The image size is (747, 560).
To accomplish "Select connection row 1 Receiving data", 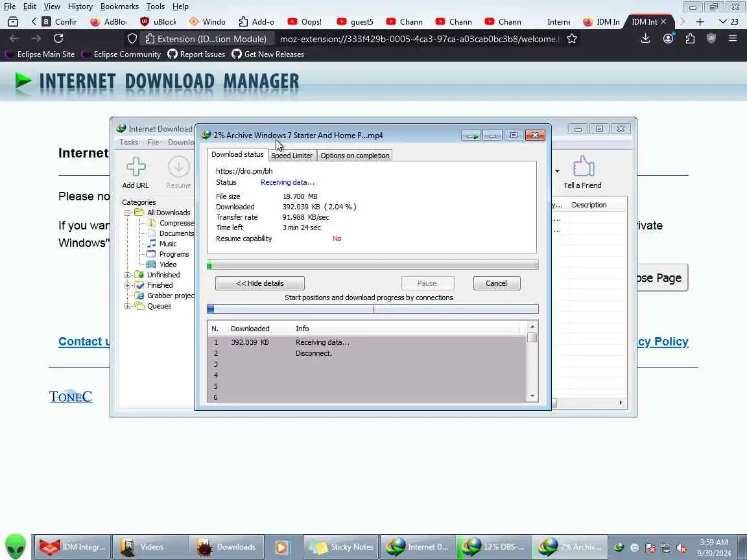I will [367, 342].
